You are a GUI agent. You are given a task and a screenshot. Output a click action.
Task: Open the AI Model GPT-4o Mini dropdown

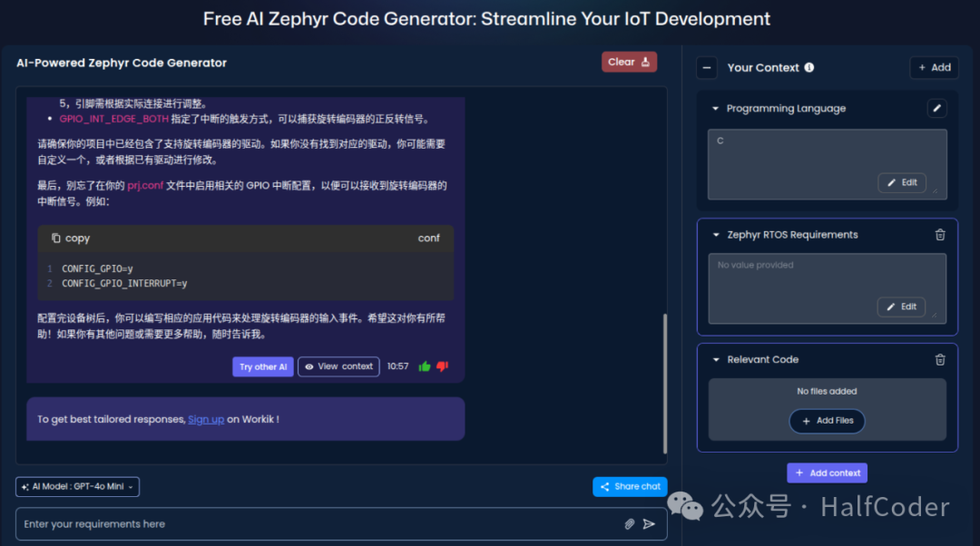[x=77, y=487]
